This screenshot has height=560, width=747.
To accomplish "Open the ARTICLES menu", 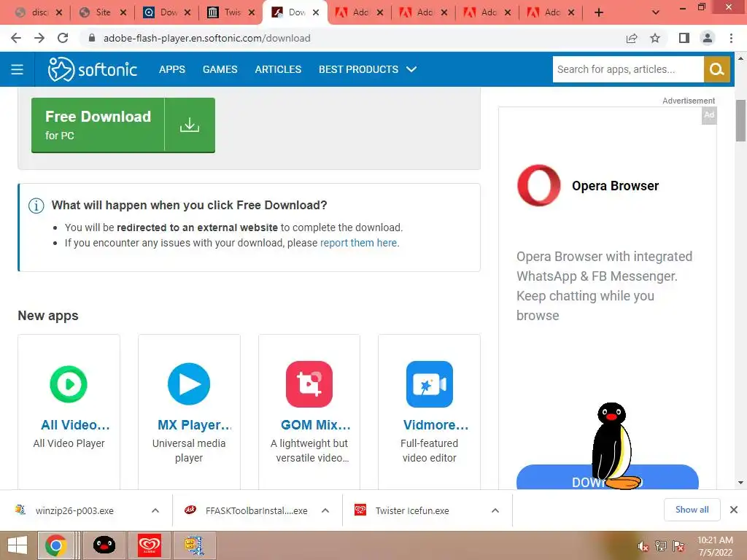I will pos(278,69).
